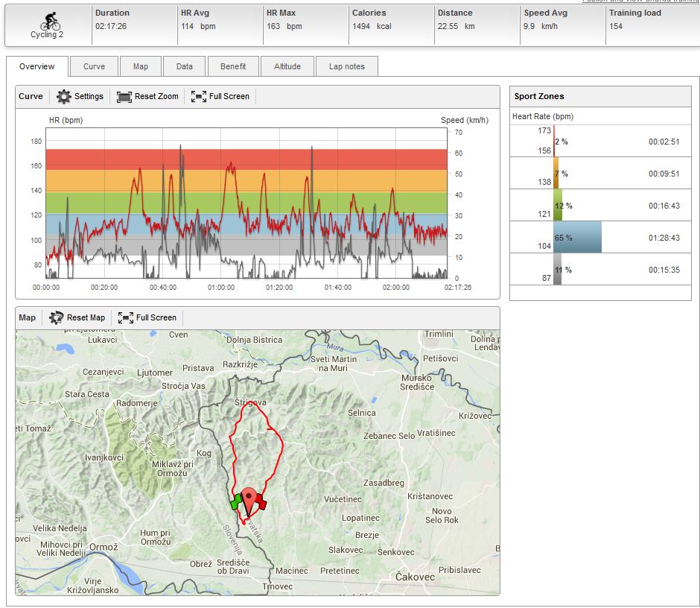Open the Map tab
Viewport: 700px width, 608px height.
[x=141, y=66]
